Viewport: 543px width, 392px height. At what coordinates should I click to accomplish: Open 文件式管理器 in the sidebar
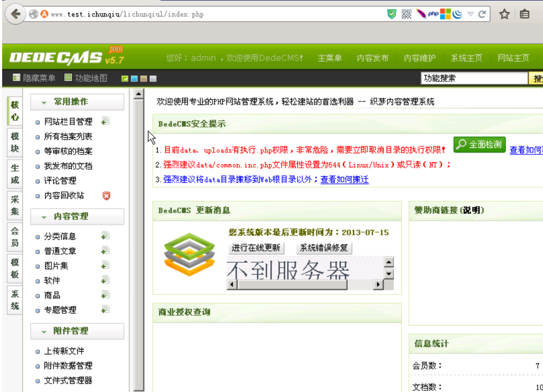click(x=68, y=381)
